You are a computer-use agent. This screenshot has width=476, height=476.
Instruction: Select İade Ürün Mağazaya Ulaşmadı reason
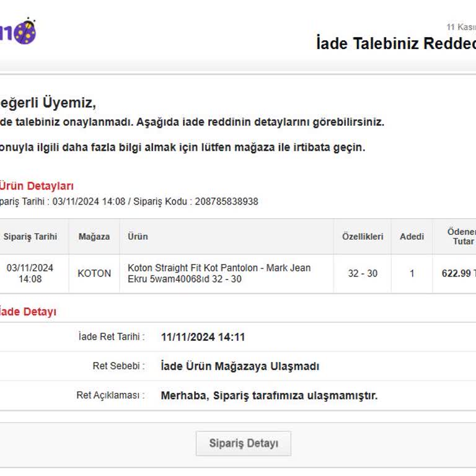click(x=240, y=366)
